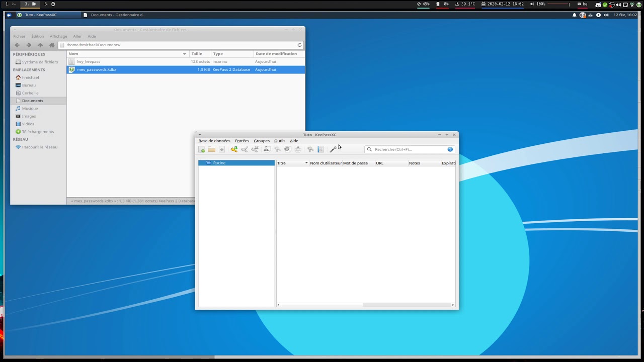This screenshot has width=644, height=362.
Task: Go to home folder in file manager
Action: (51, 45)
